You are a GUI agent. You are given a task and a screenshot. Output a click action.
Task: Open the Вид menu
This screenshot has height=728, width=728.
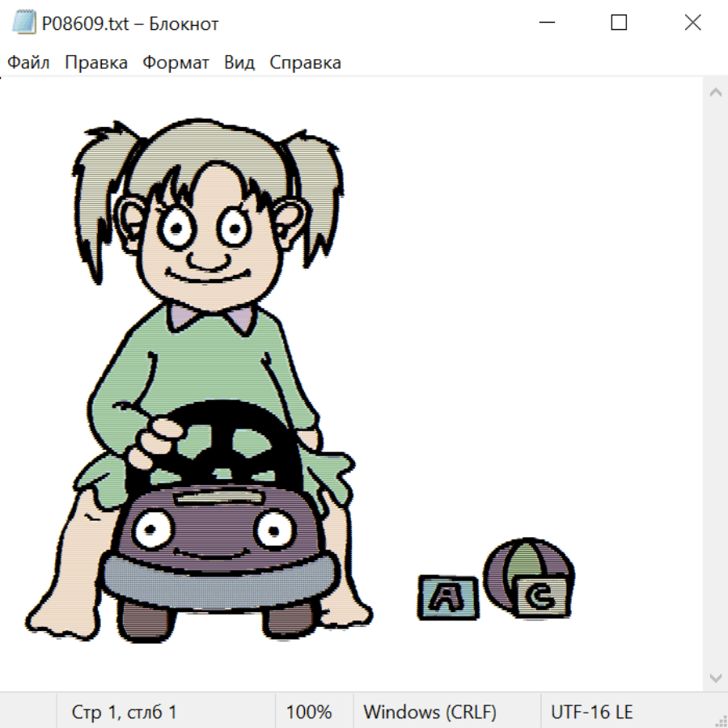pyautogui.click(x=239, y=63)
